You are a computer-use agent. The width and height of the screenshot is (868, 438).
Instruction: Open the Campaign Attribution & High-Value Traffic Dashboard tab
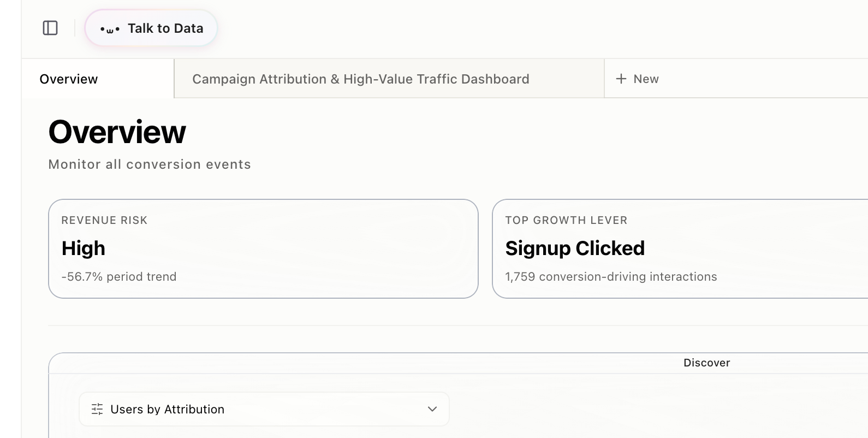click(360, 79)
